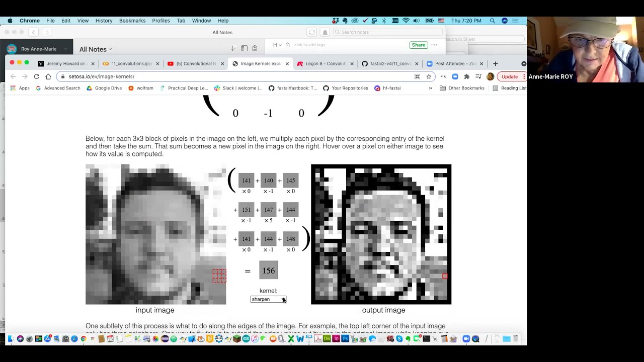Open Spotlight search in menu bar
This screenshot has width=644, height=362.
[492, 21]
